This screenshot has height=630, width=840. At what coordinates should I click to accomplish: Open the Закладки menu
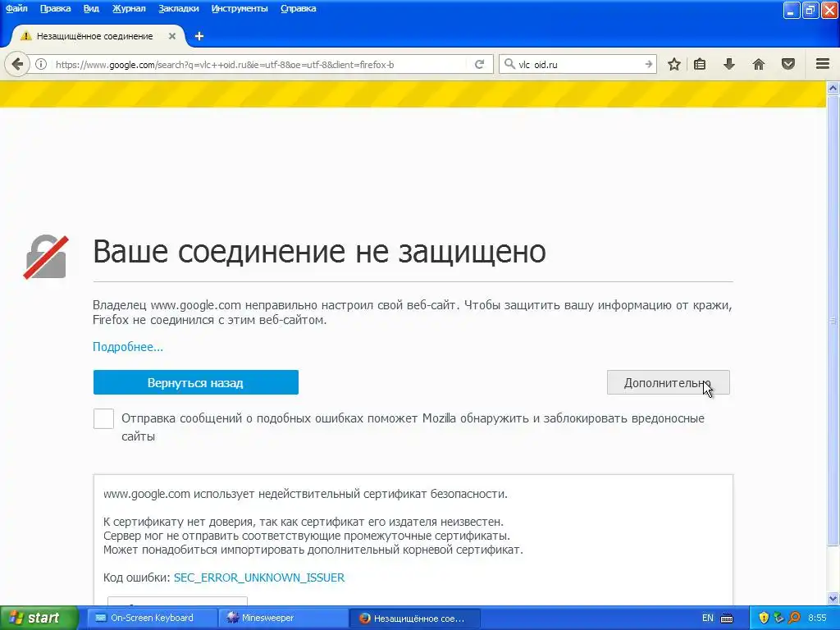tap(178, 8)
